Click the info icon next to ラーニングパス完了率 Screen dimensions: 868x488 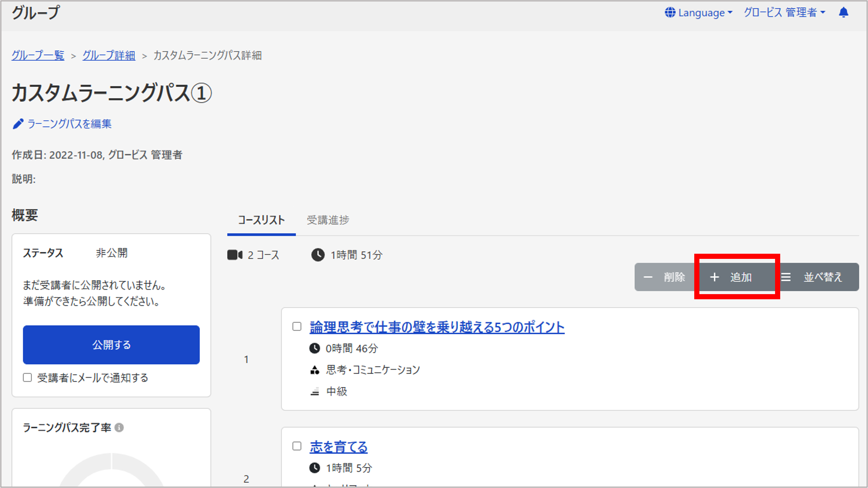(x=119, y=427)
